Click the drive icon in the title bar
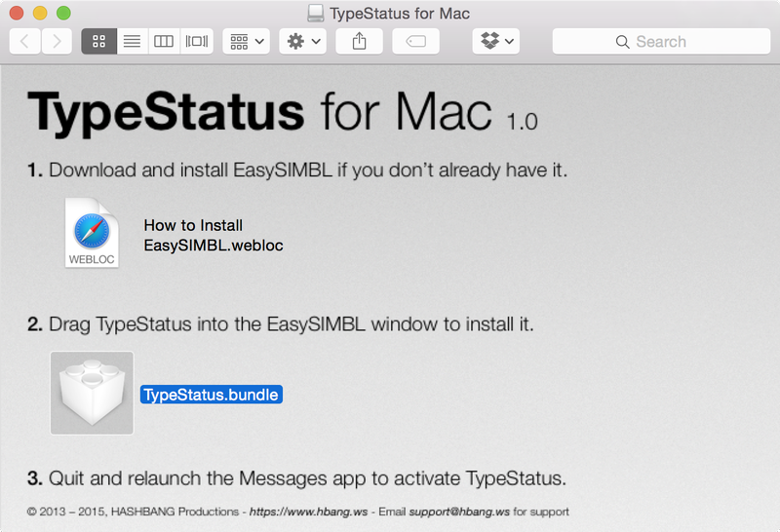The height and width of the screenshot is (532, 780). pyautogui.click(x=315, y=13)
